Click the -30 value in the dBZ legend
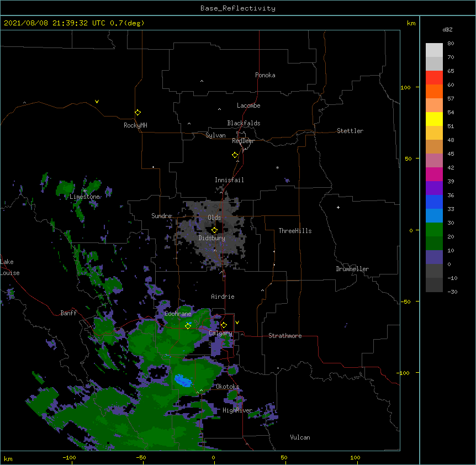476x465 pixels. (452, 292)
